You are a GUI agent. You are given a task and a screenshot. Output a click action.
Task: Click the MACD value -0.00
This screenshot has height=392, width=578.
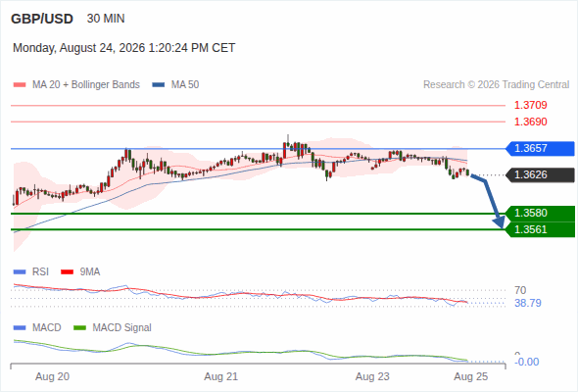pyautogui.click(x=526, y=362)
